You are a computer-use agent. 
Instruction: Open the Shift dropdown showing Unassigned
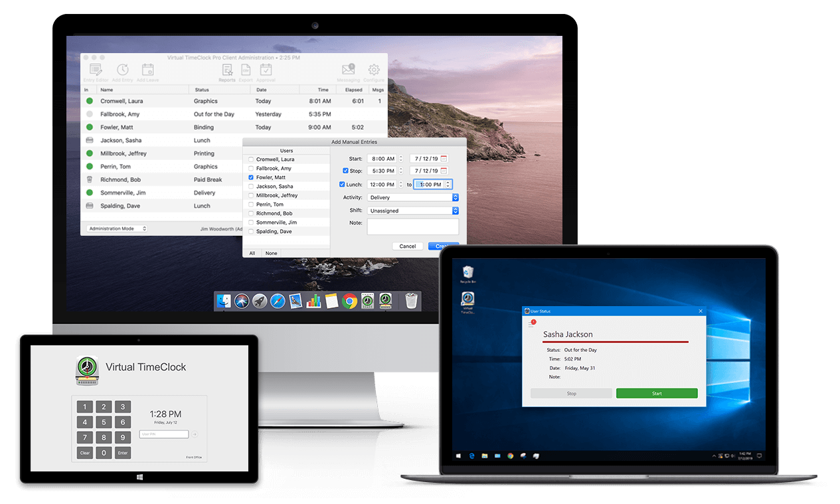(x=413, y=210)
